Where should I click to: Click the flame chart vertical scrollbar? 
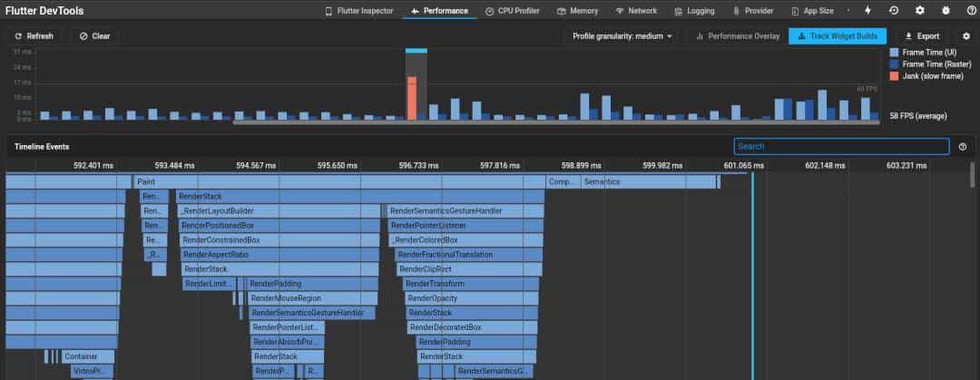[x=972, y=175]
